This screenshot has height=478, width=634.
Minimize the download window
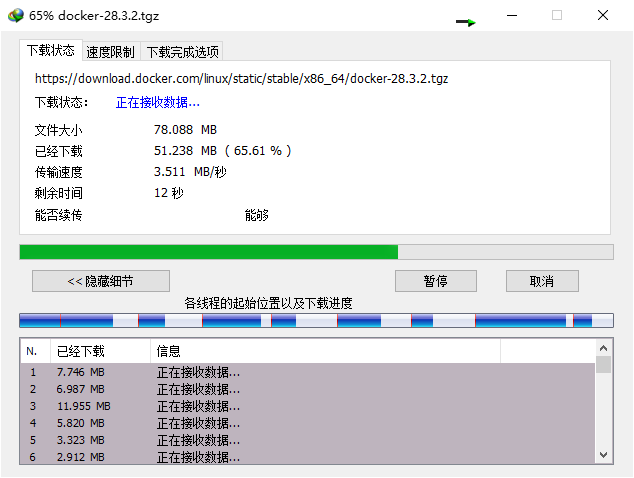512,15
